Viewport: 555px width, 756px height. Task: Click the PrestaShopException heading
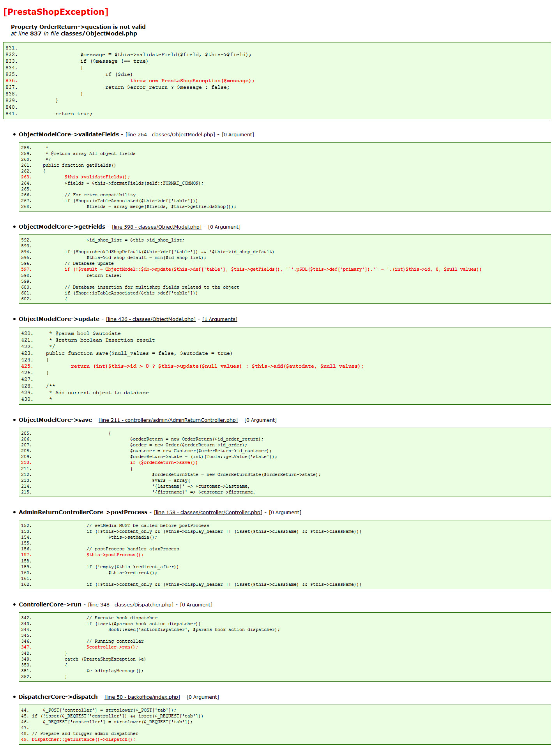tap(56, 12)
